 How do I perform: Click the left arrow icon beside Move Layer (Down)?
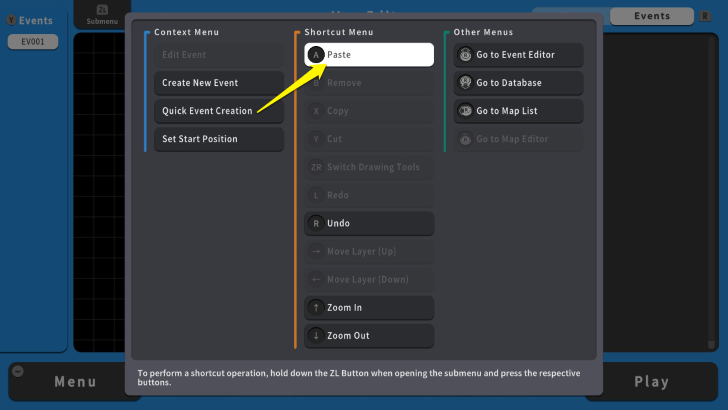pos(316,280)
